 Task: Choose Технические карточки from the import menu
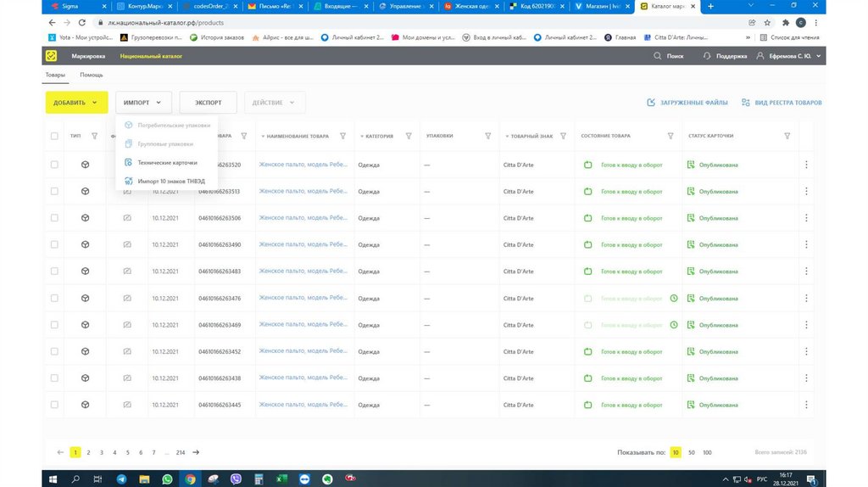pyautogui.click(x=167, y=162)
